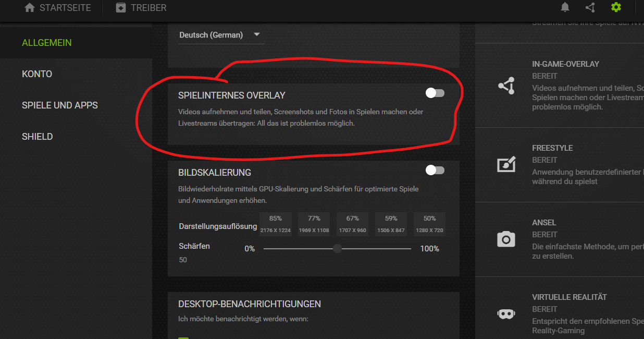Screen dimensions: 644x339
Task: Open the notifications bell icon
Action: [565, 7]
